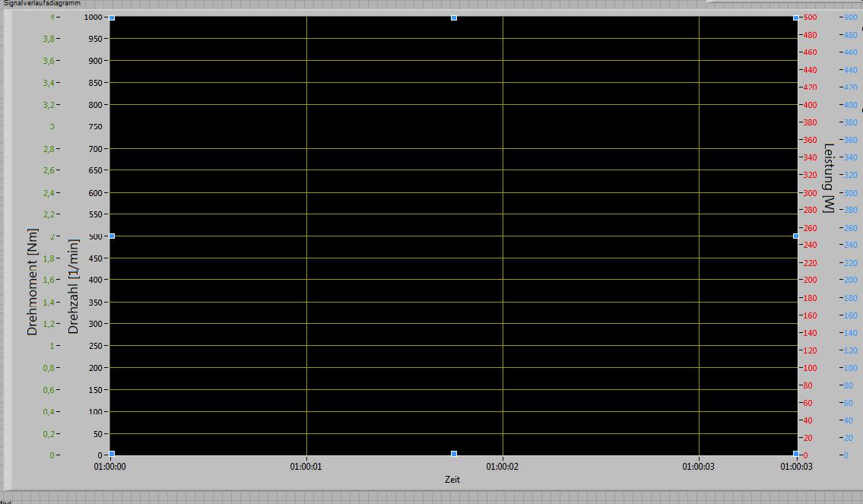
Task: Click the blue 140 scale value
Action: click(850, 333)
